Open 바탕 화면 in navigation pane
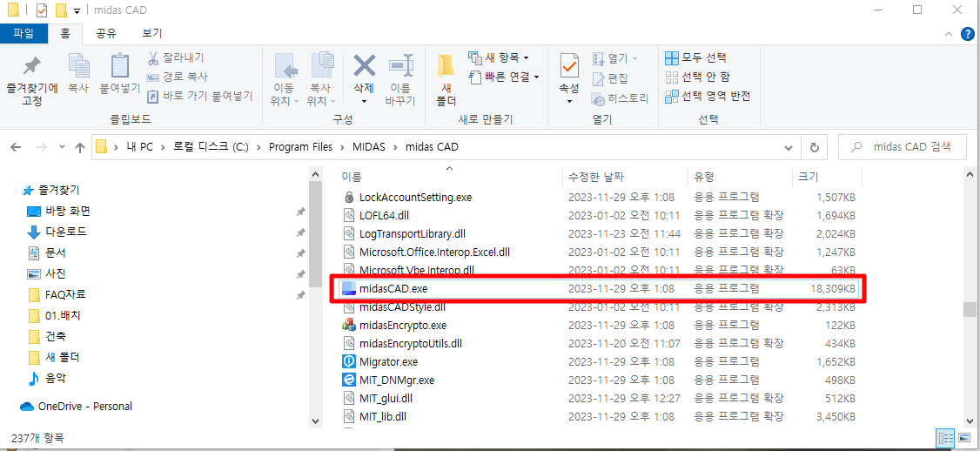Screen dimensions: 980x451 [59, 211]
